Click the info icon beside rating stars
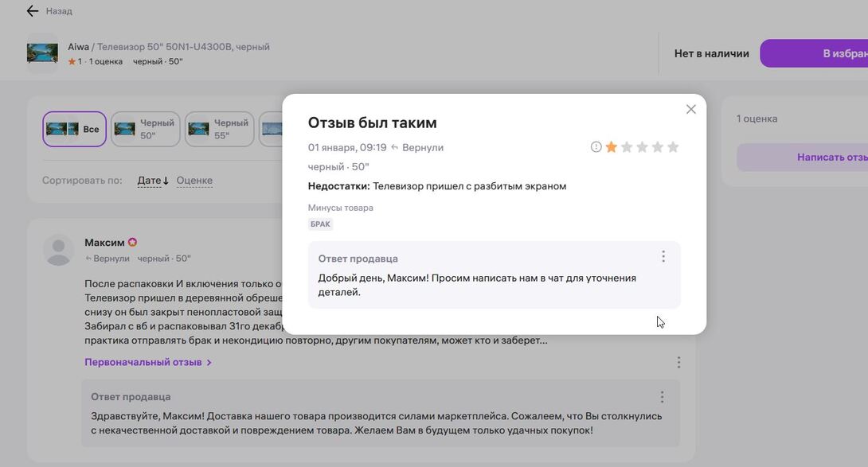This screenshot has height=467, width=868. click(596, 147)
